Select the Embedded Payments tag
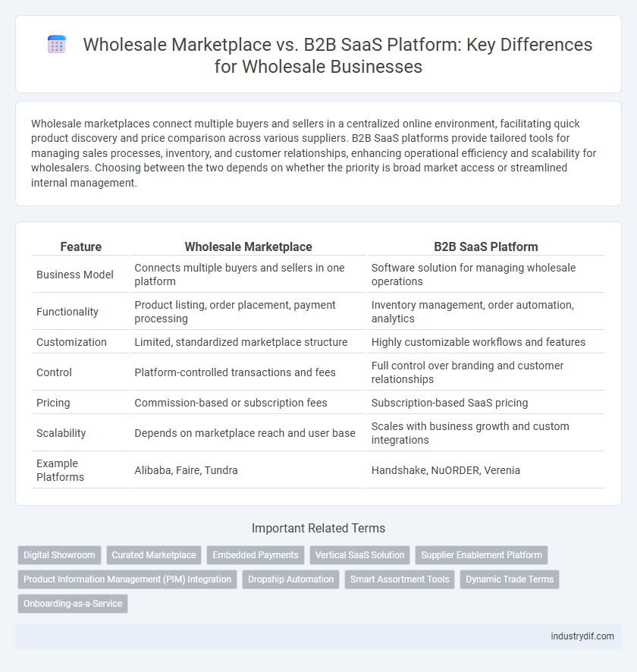Viewport: 637px width, 672px height. (256, 555)
